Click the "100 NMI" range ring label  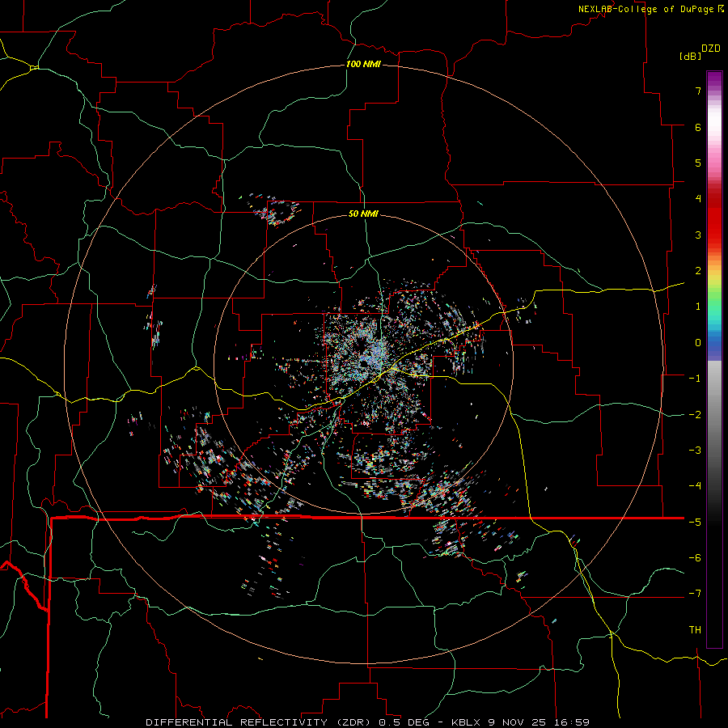click(x=363, y=64)
